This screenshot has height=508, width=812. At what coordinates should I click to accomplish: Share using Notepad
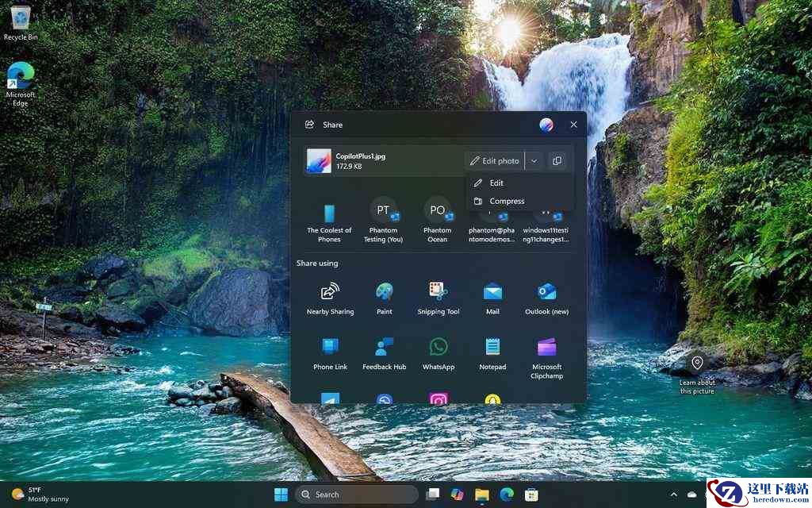tap(492, 354)
